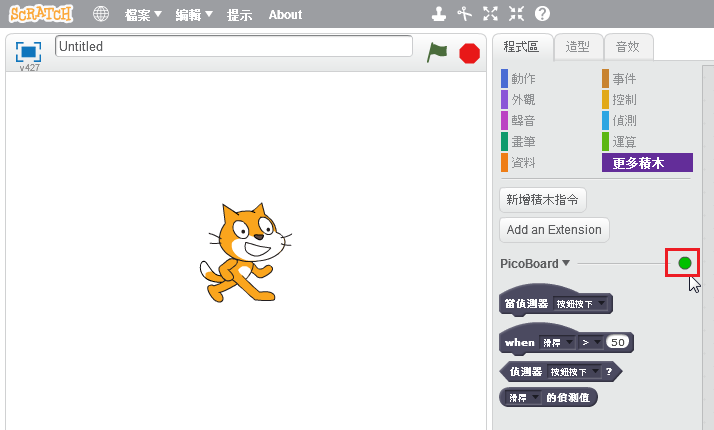Viewport: 714px width, 430px height.
Task: Select the grow sprite tool
Action: point(490,14)
